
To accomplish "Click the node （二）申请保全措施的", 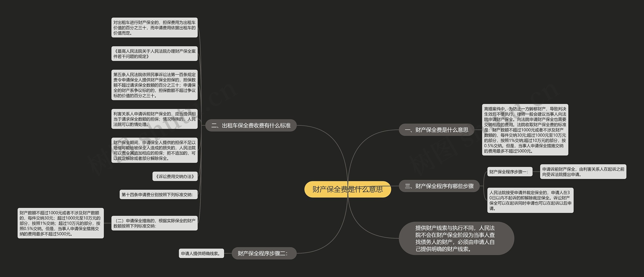I will [154, 223].
